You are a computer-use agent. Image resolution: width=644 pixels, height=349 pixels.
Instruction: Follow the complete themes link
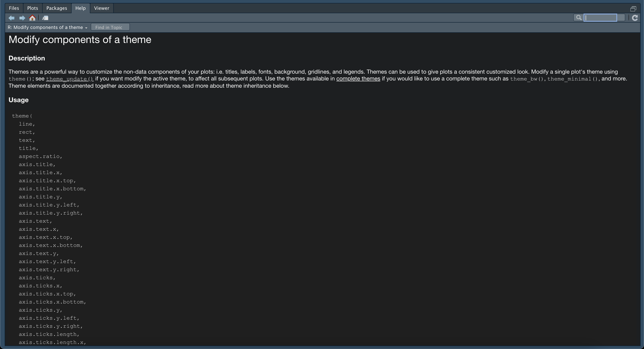(x=358, y=79)
